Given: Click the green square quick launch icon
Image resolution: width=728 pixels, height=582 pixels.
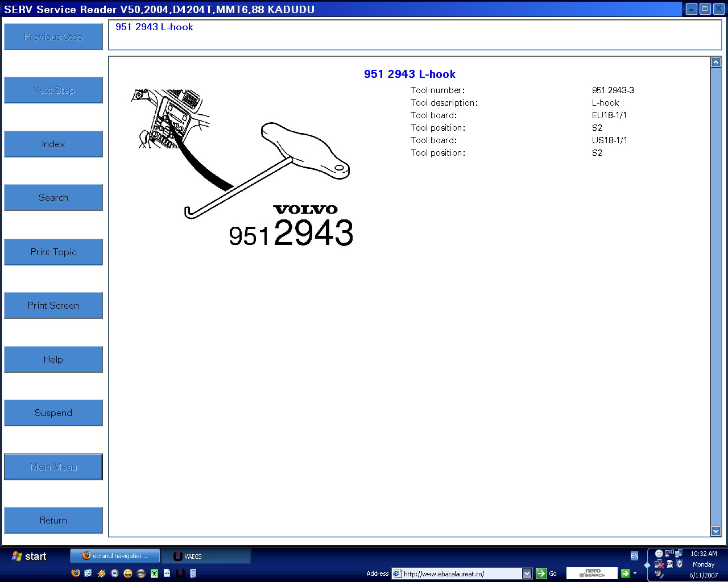Looking at the screenshot, I should click(x=154, y=573).
